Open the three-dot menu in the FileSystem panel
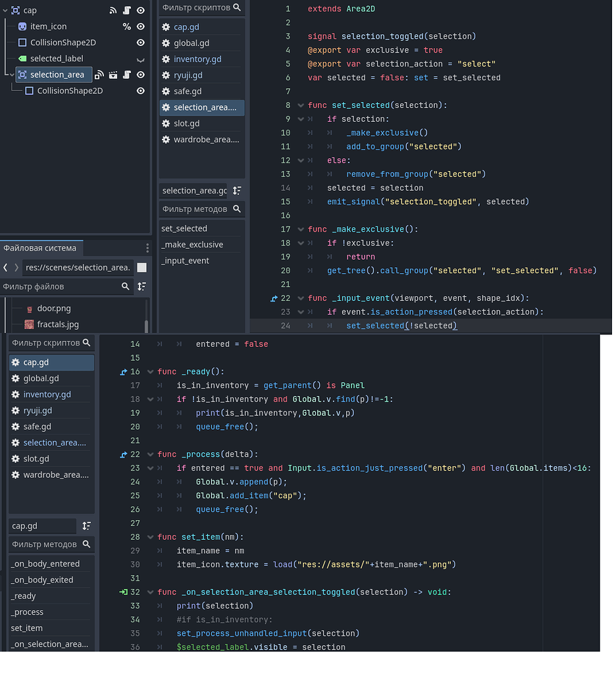This screenshot has height=674, width=616. pyautogui.click(x=147, y=247)
